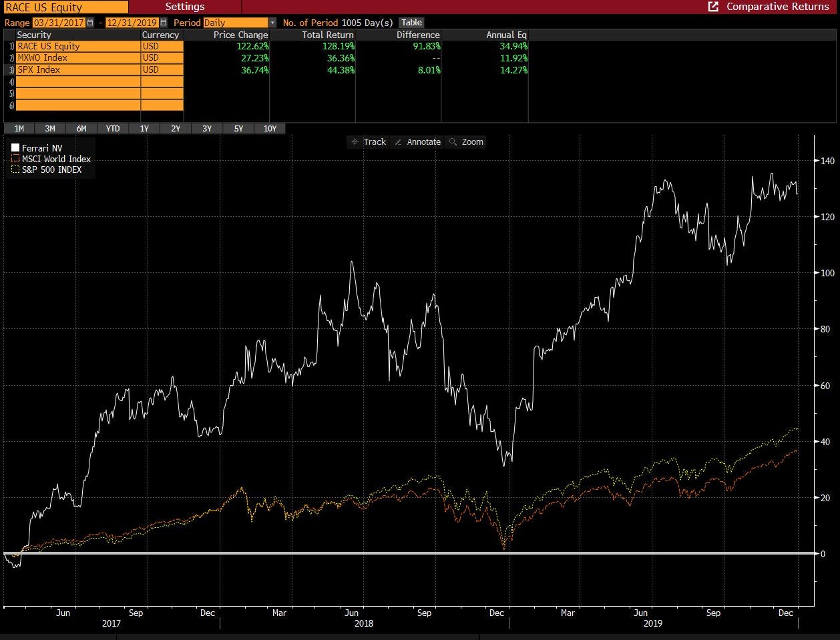840x640 pixels.
Task: Click the 34.94% annual equivalent value
Action: [x=512, y=46]
